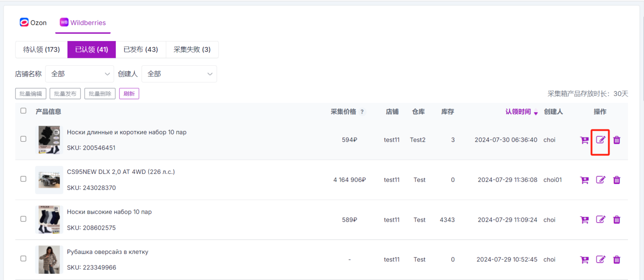Screen dimensions: 644x280
Task: Go to the 采集失败 (3) tab
Action: click(192, 49)
